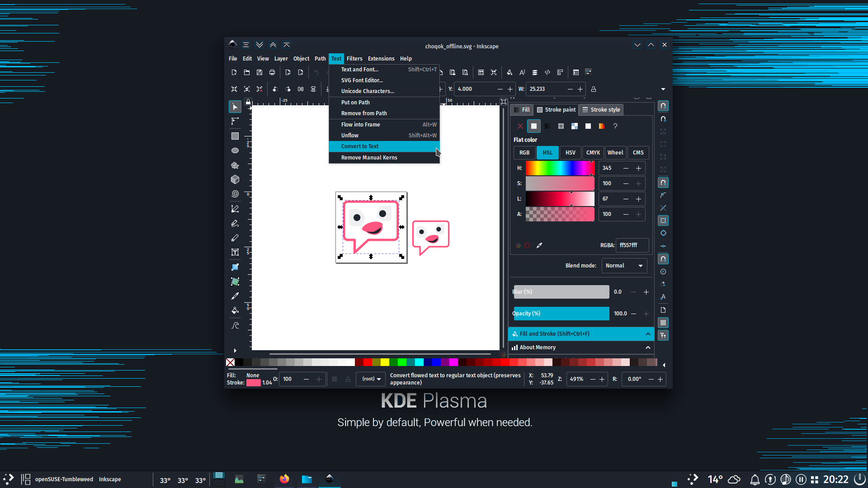Viewport: 868px width, 488px height.
Task: Click the Import toolbar icon
Action: tap(288, 72)
